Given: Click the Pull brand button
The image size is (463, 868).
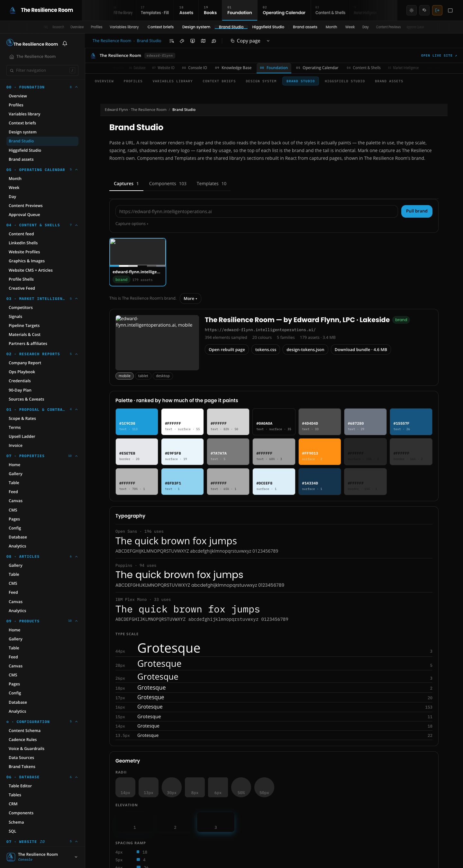Looking at the screenshot, I should (416, 211).
